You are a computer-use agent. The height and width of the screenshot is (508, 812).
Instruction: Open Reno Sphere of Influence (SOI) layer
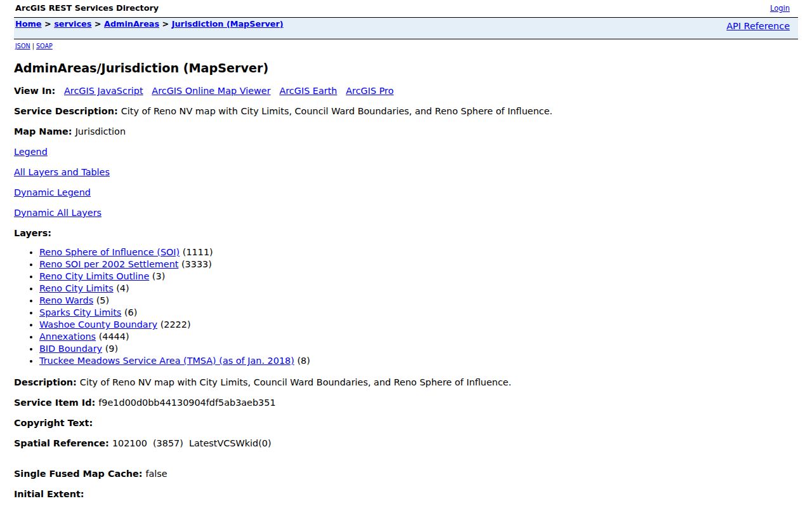(109, 252)
